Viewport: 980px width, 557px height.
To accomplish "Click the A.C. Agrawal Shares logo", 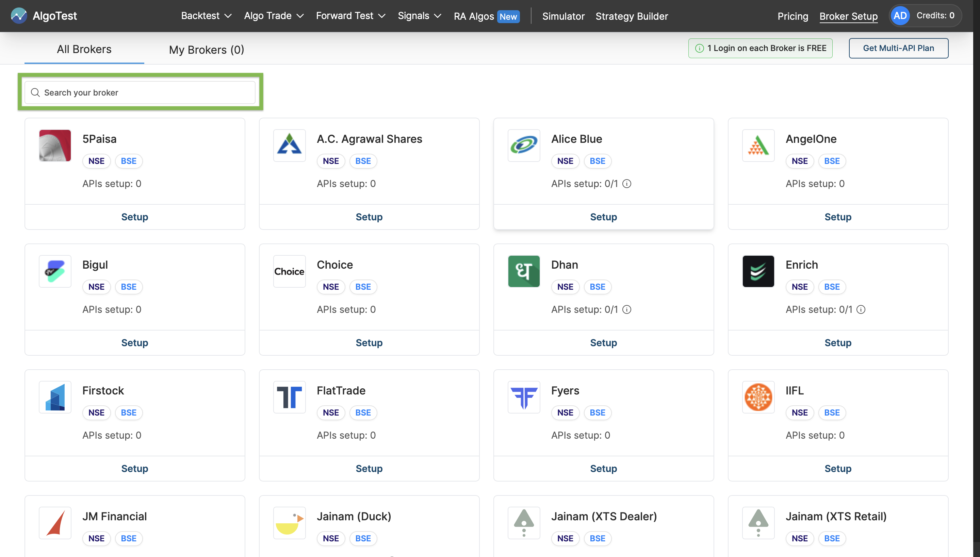I will pyautogui.click(x=289, y=146).
